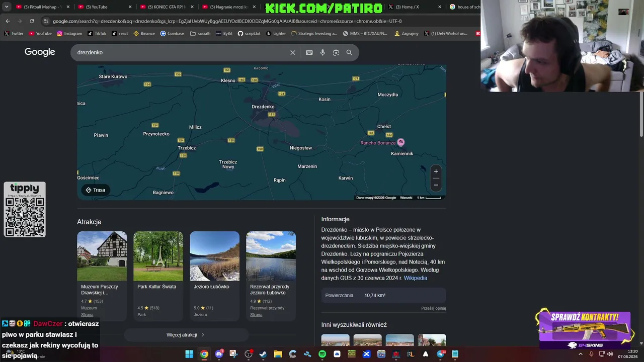Screen dimensions: 644x362
Task: Open Steam from the taskbar
Action: pos(263,354)
